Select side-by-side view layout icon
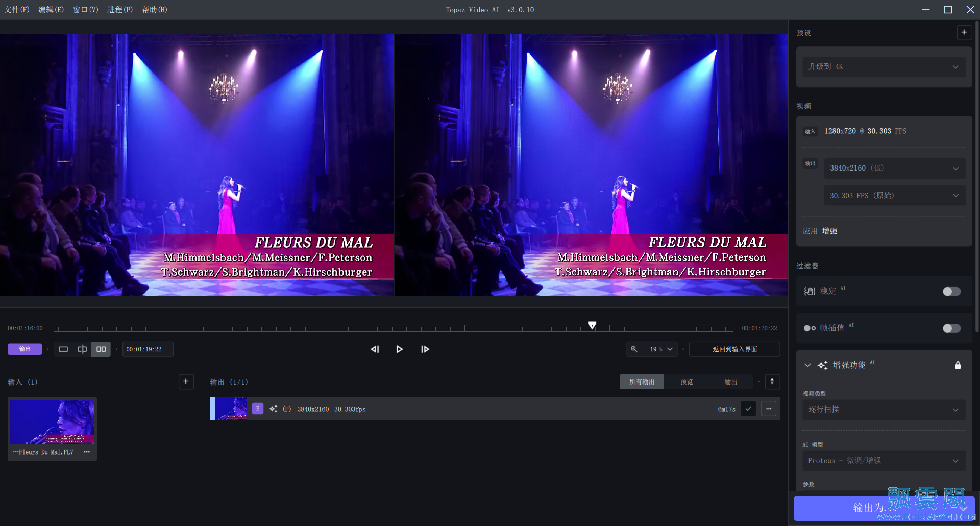 pos(101,349)
